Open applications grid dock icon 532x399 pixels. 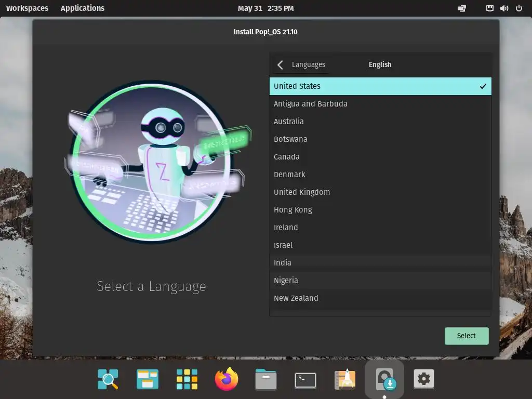(187, 379)
